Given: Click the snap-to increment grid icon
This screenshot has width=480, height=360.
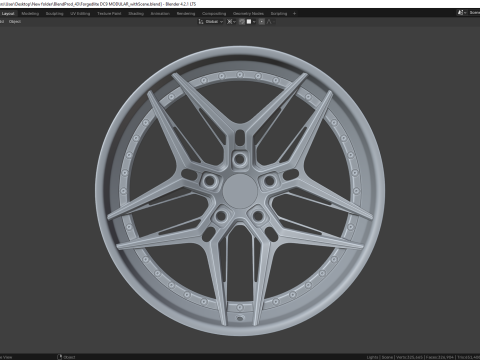Looking at the screenshot, I should click(249, 22).
